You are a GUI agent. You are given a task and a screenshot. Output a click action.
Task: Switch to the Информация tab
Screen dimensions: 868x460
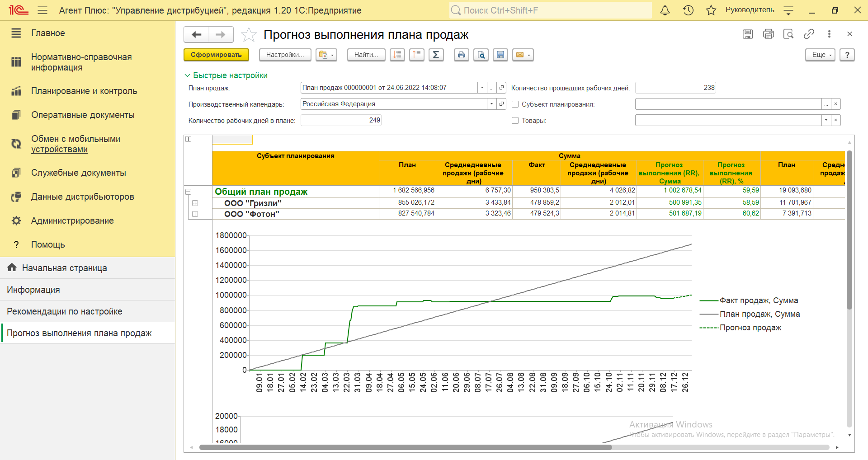(x=87, y=290)
